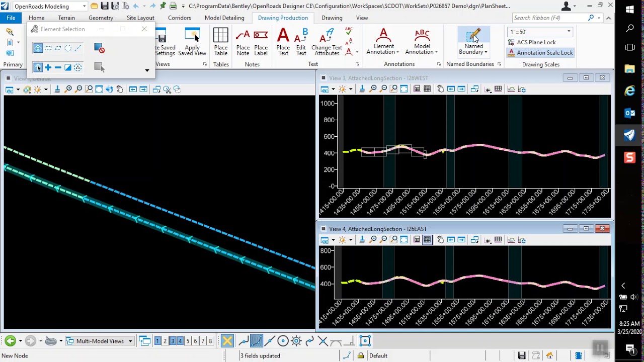This screenshot has width=644, height=362.
Task: Switch to the Home ribbon tab
Action: [36, 18]
